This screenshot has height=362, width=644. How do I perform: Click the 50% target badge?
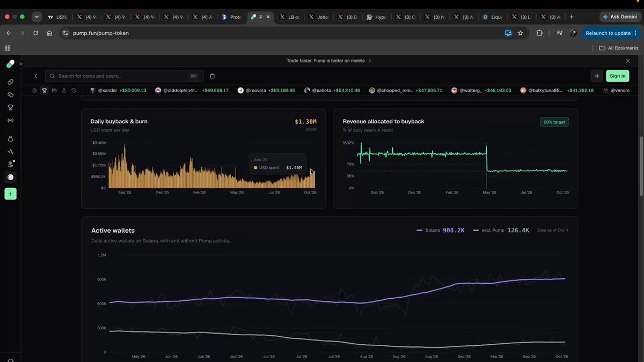coord(554,122)
